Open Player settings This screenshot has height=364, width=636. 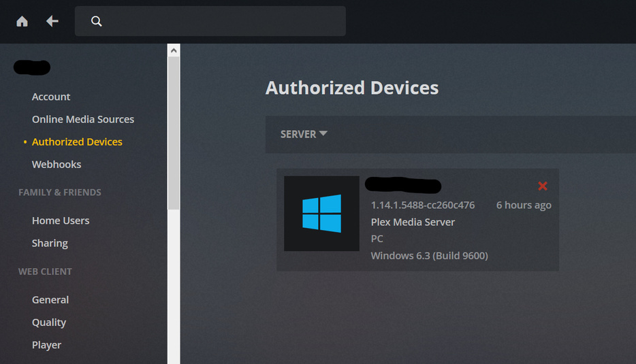[46, 345]
